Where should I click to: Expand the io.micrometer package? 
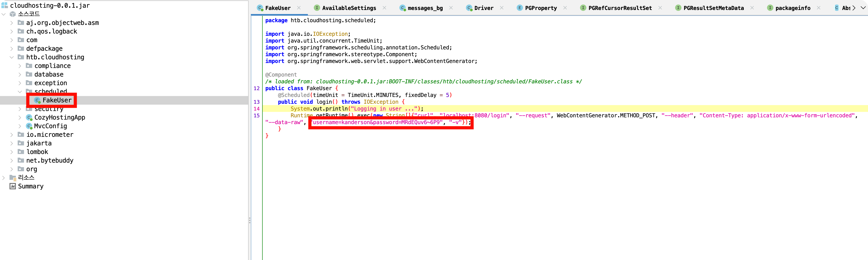point(12,135)
